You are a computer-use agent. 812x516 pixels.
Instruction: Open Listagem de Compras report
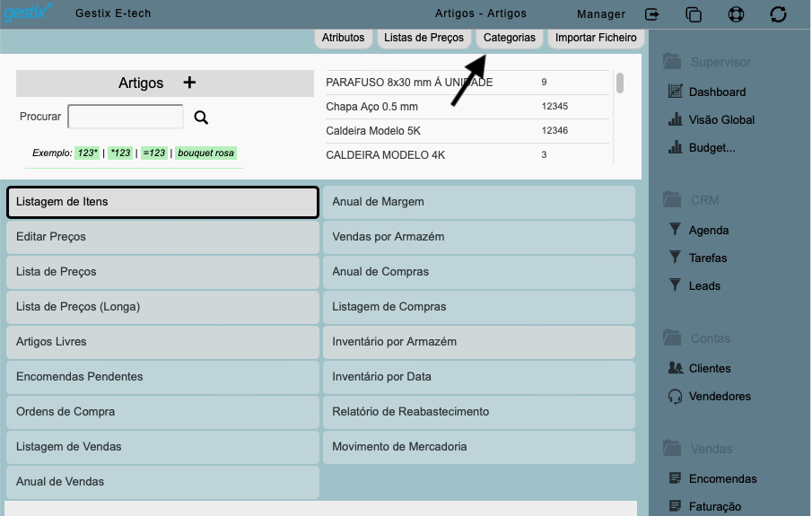click(479, 307)
